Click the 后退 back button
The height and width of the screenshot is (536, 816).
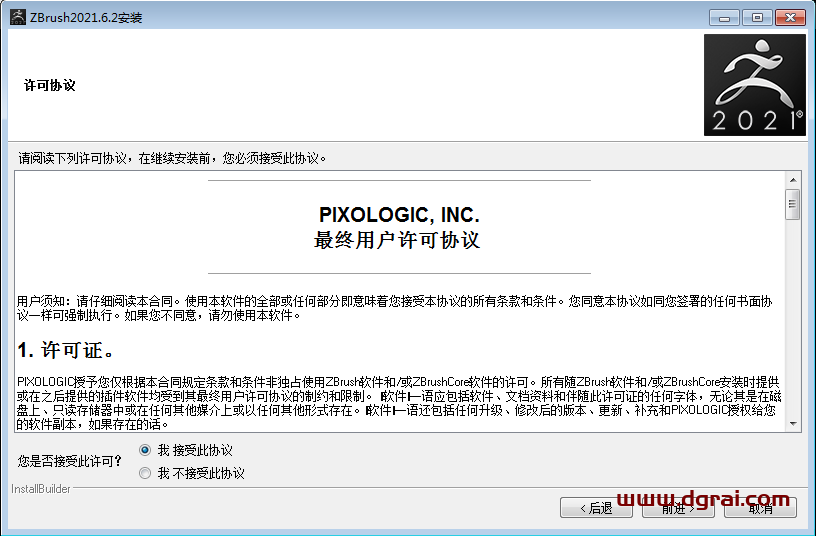coord(596,508)
